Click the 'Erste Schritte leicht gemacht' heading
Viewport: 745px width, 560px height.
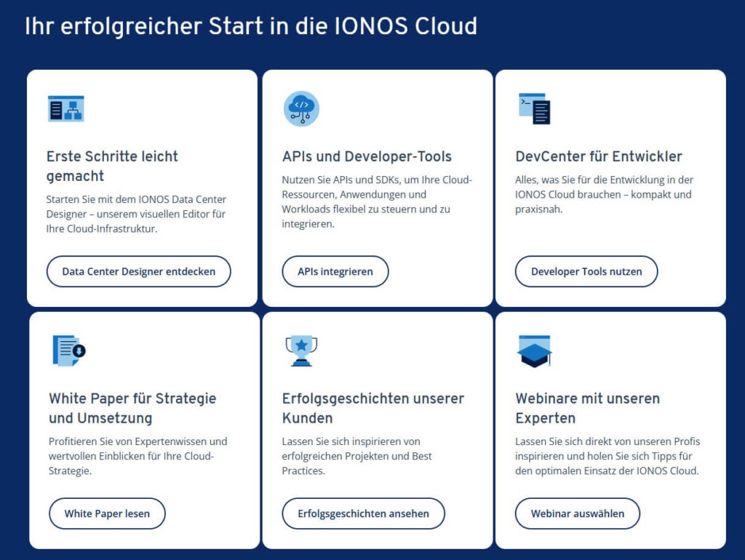pos(112,166)
